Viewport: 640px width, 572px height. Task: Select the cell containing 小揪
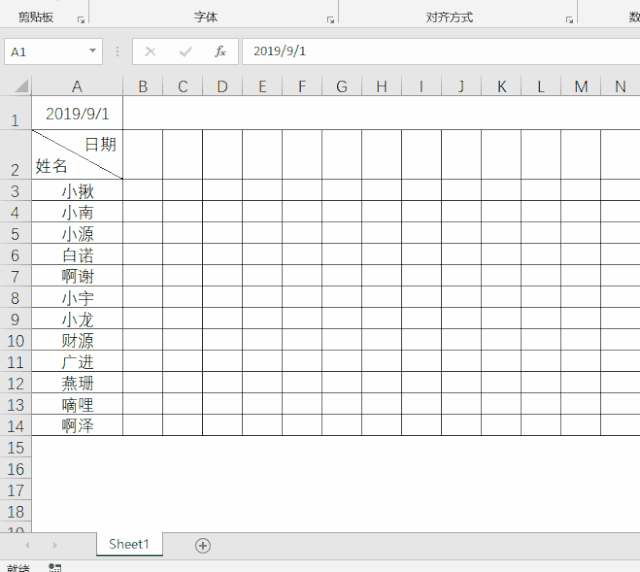pyautogui.click(x=77, y=190)
